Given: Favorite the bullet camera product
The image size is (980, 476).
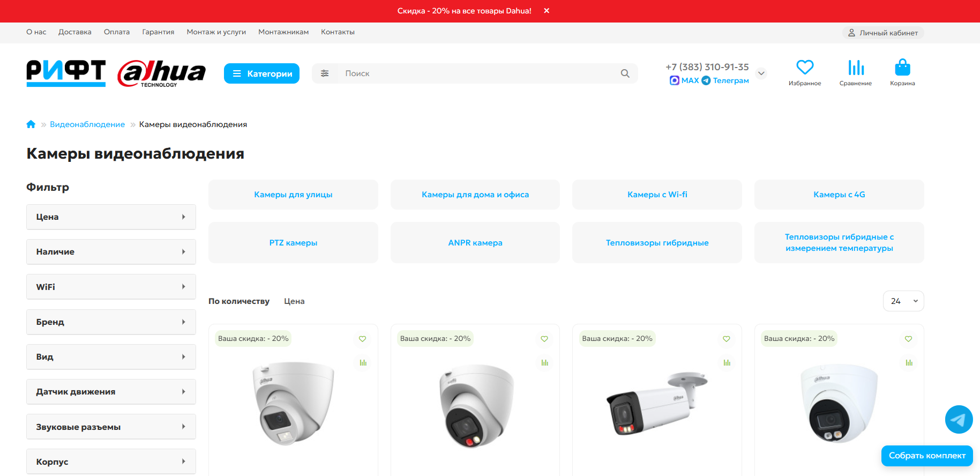Looking at the screenshot, I should pos(727,339).
